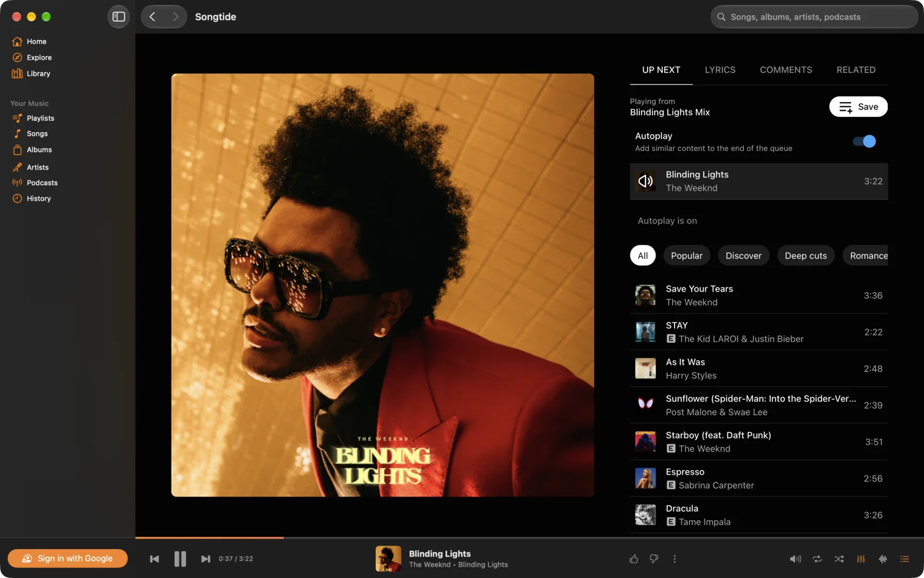This screenshot has width=924, height=578.
Task: Click the Songtide app title
Action: (215, 17)
